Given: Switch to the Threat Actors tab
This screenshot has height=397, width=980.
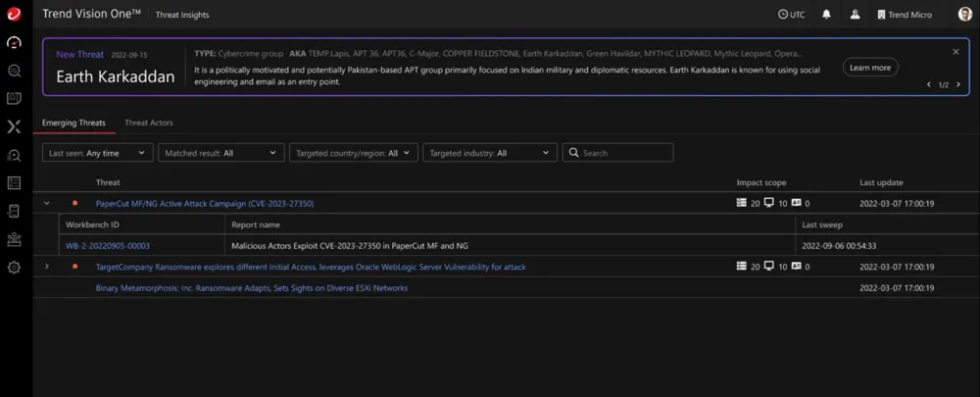Looking at the screenshot, I should coord(149,124).
